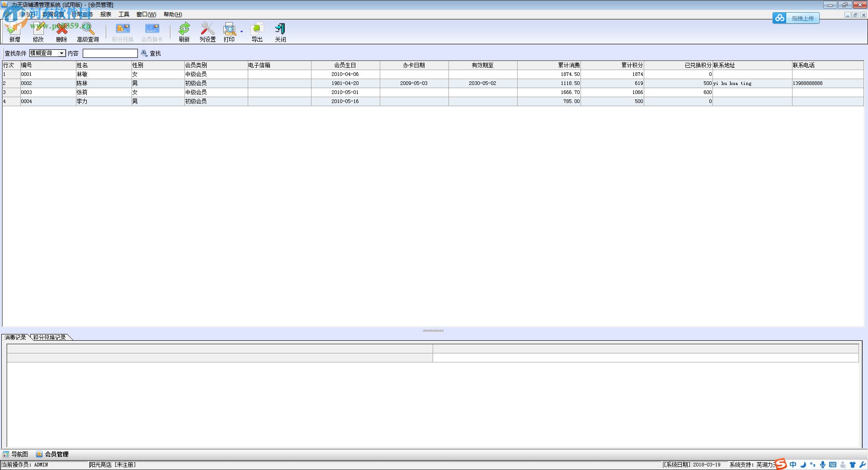This screenshot has height=470, width=868.
Task: Click the 累计消费 column header
Action: tap(549, 65)
